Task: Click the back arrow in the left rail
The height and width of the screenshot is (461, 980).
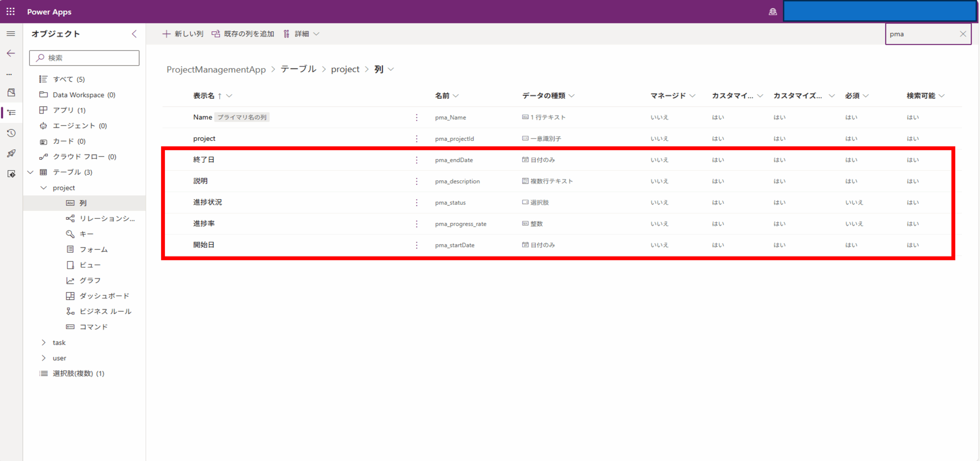Action: pos(11,54)
